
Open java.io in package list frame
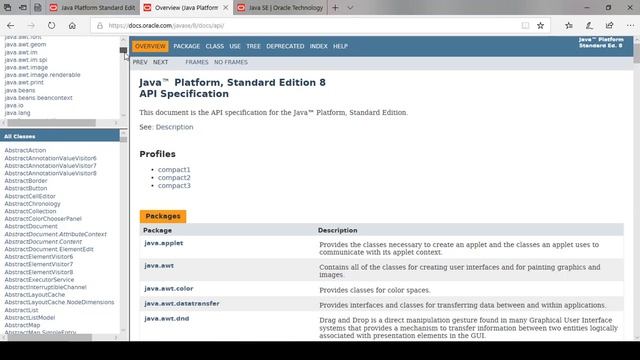14,105
